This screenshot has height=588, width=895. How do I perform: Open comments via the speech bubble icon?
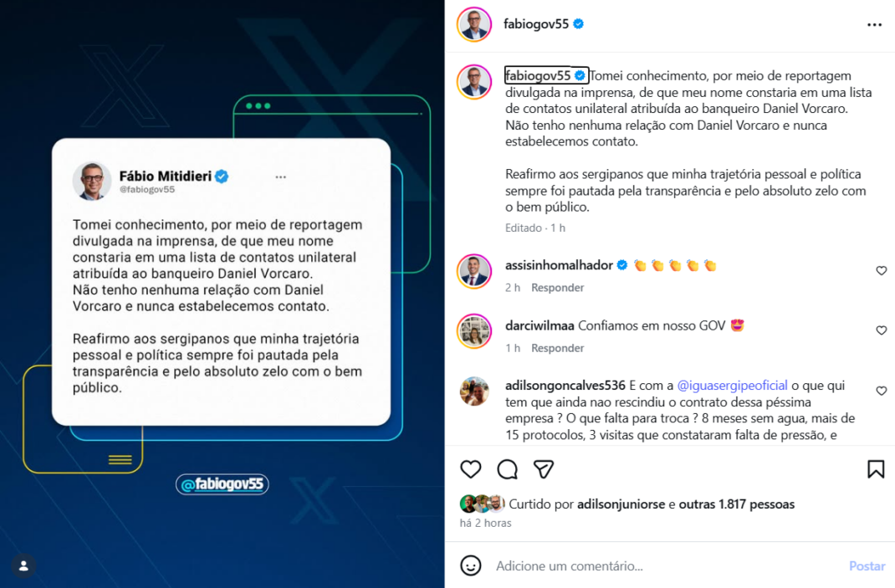[x=507, y=469]
